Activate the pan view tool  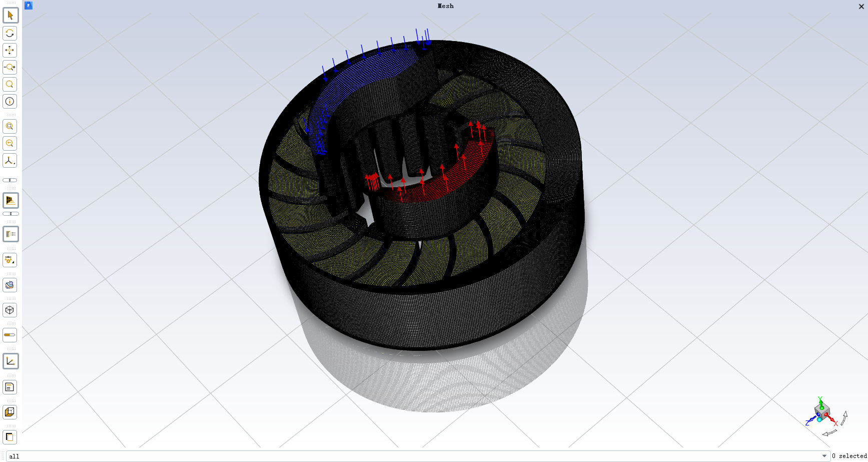10,50
